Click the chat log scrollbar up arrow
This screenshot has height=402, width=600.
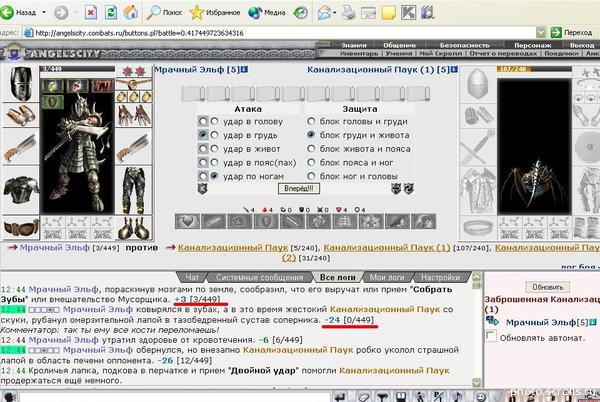(x=476, y=277)
